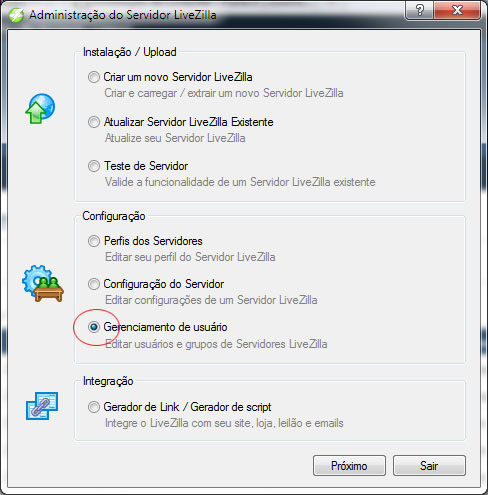The image size is (488, 495).
Task: Click the gear and users configuration icon
Action: [43, 283]
